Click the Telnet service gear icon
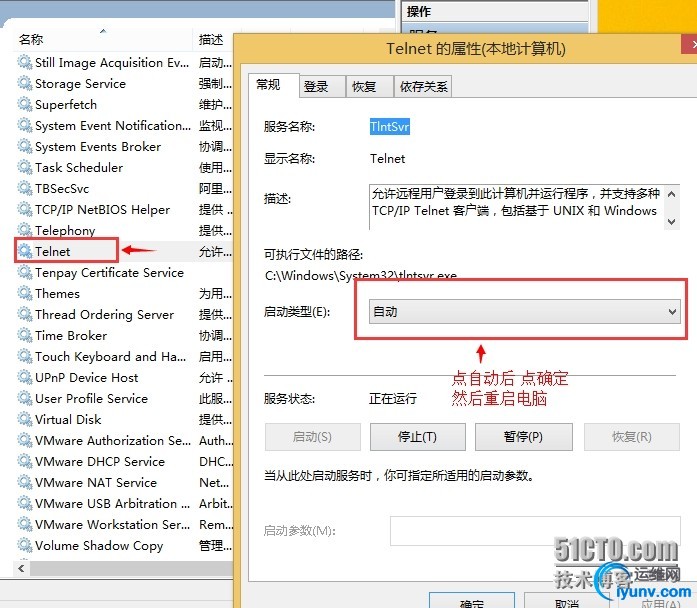The width and height of the screenshot is (697, 608). click(x=24, y=251)
